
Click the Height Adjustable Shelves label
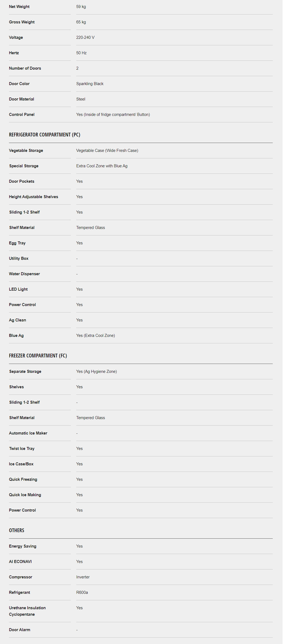click(x=33, y=197)
